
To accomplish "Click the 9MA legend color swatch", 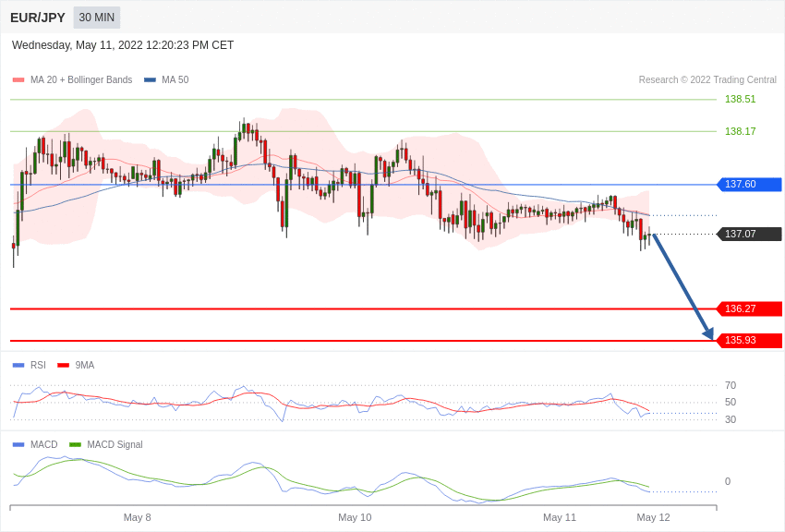I will pos(64,366).
